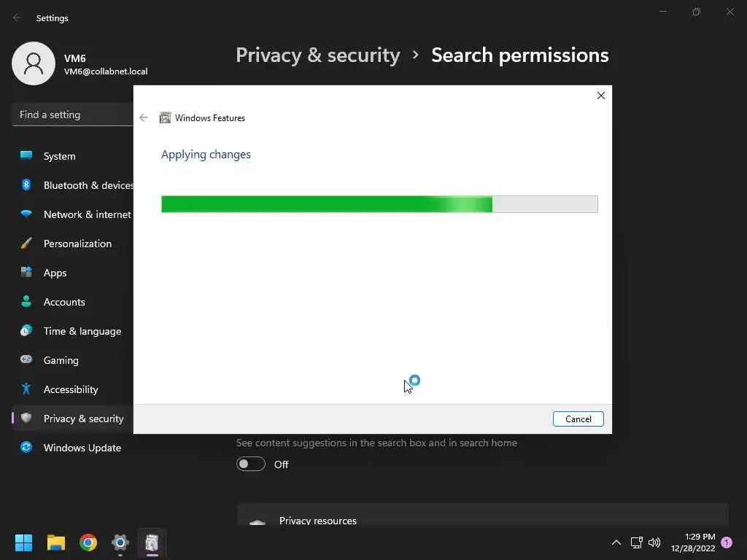Click the Find a setting search box
The height and width of the screenshot is (560, 747).
[73, 114]
